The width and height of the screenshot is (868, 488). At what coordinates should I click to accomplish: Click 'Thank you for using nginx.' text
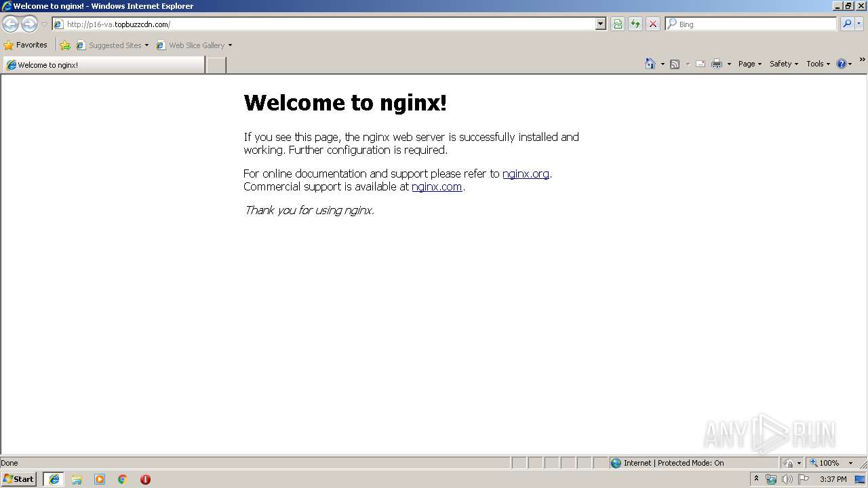(309, 210)
